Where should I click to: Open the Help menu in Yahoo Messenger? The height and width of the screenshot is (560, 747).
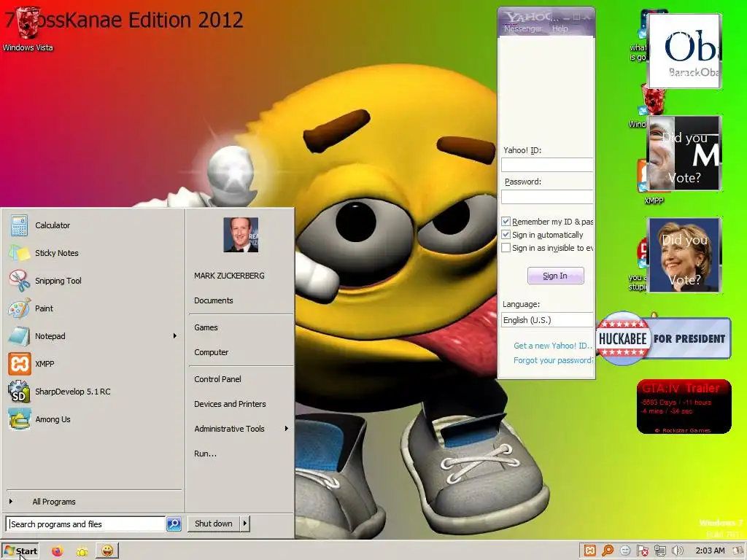click(560, 28)
